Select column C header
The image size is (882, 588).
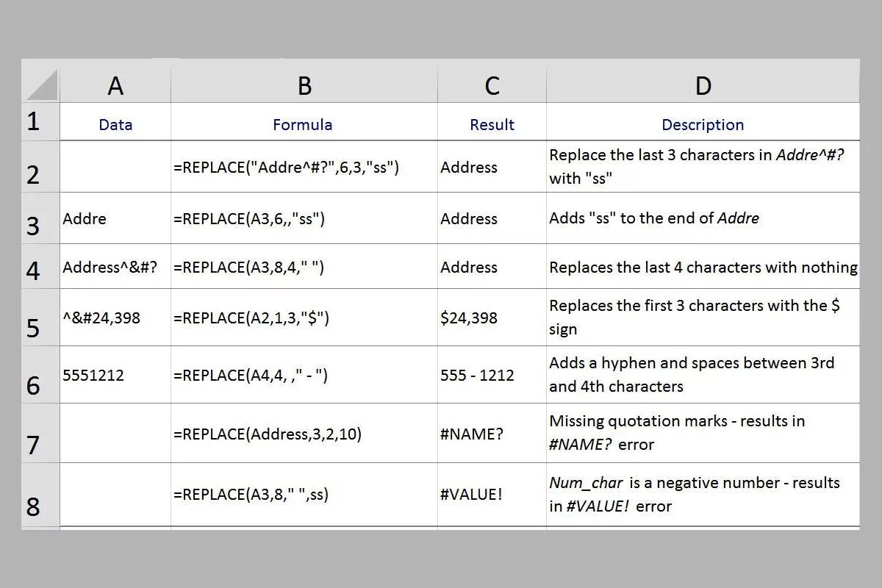pyautogui.click(x=492, y=85)
